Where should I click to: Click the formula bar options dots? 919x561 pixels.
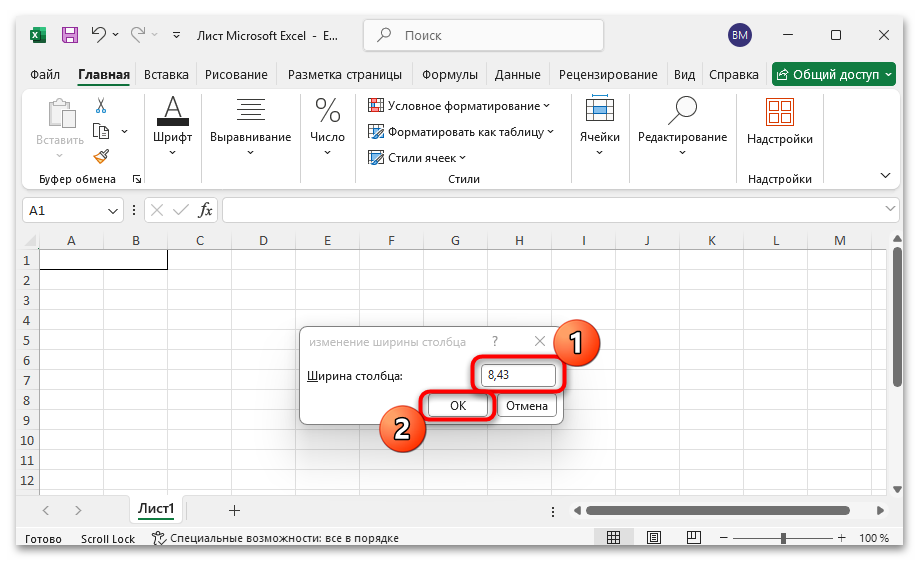tap(134, 210)
